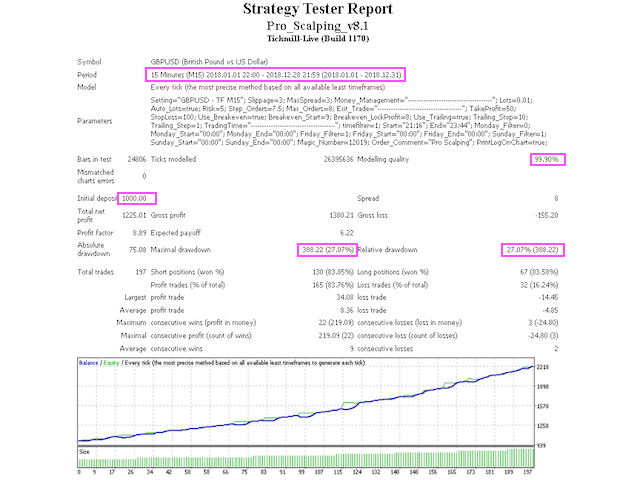Viewport: 640px width, 480px height.
Task: Click the Average profit trade value 8.36
Action: click(x=347, y=311)
